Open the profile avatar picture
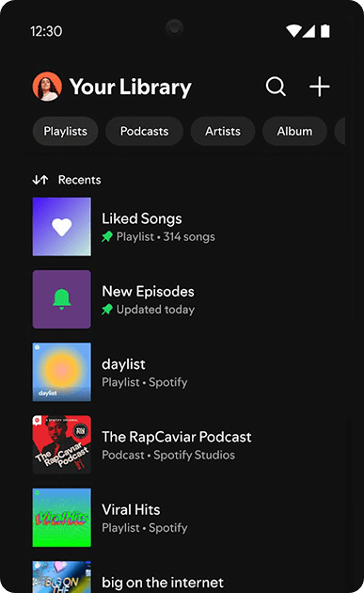364x593 pixels. pyautogui.click(x=47, y=87)
